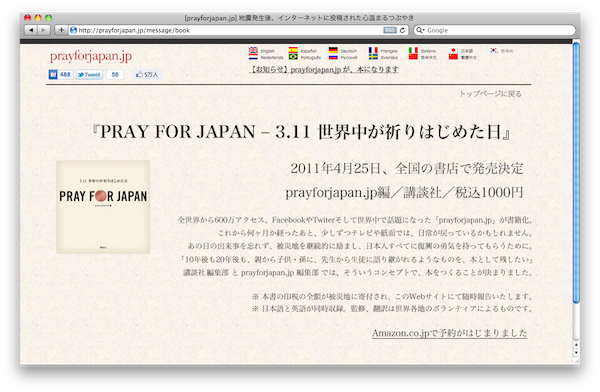Click the text prayforjapan.jp編／講談社／税込1000円
Screen dimensions: 600x392
coord(404,192)
